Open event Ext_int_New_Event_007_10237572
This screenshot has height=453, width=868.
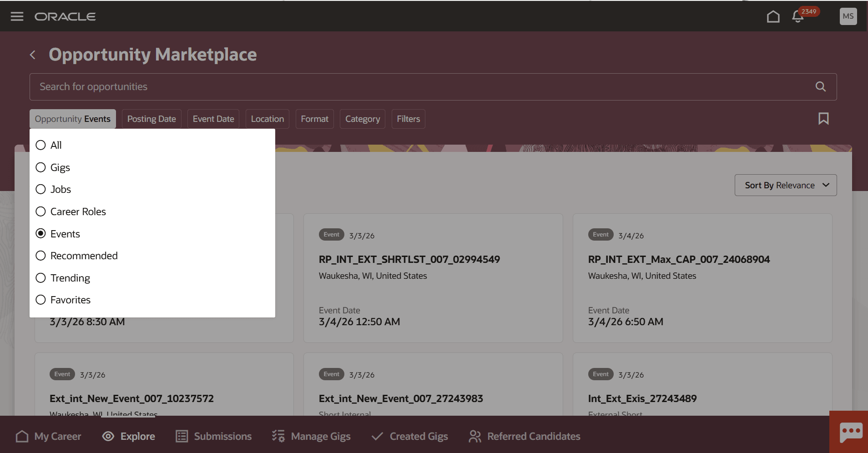(131, 398)
